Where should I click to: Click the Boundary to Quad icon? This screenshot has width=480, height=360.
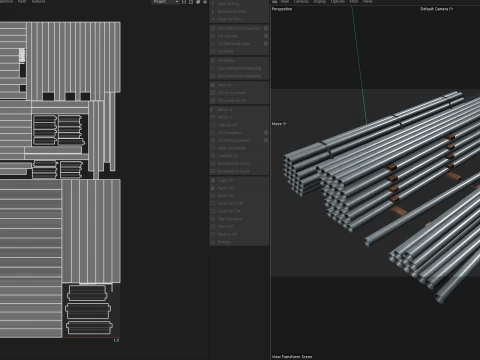tap(213, 171)
